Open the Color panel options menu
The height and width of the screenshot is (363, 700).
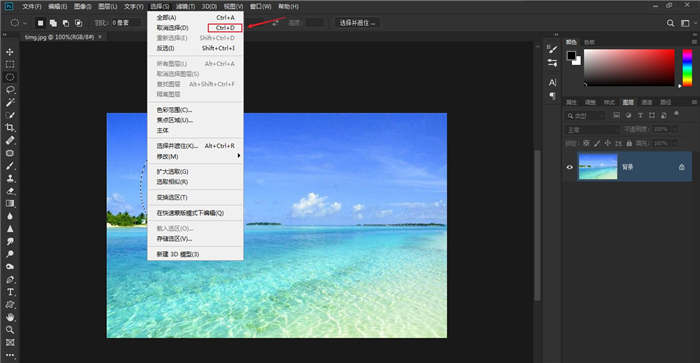click(694, 42)
